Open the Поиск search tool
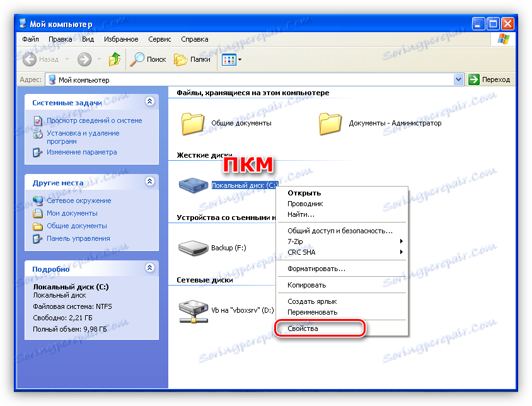 (148, 59)
